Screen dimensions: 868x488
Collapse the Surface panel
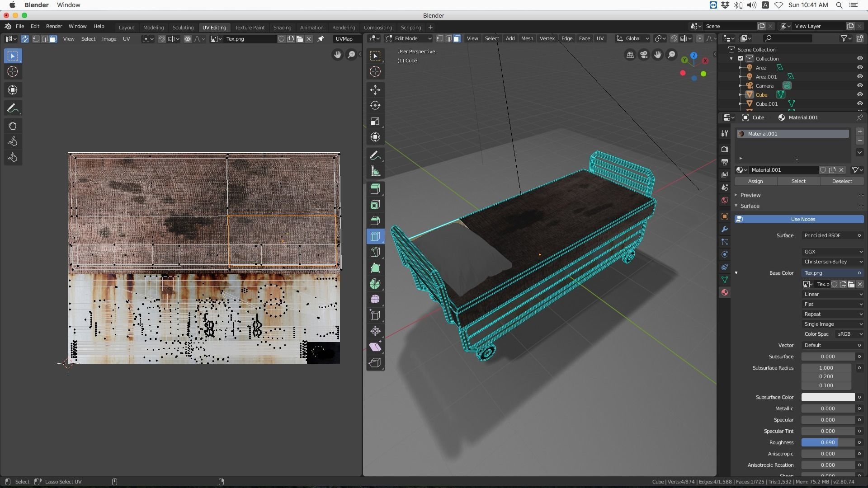750,206
